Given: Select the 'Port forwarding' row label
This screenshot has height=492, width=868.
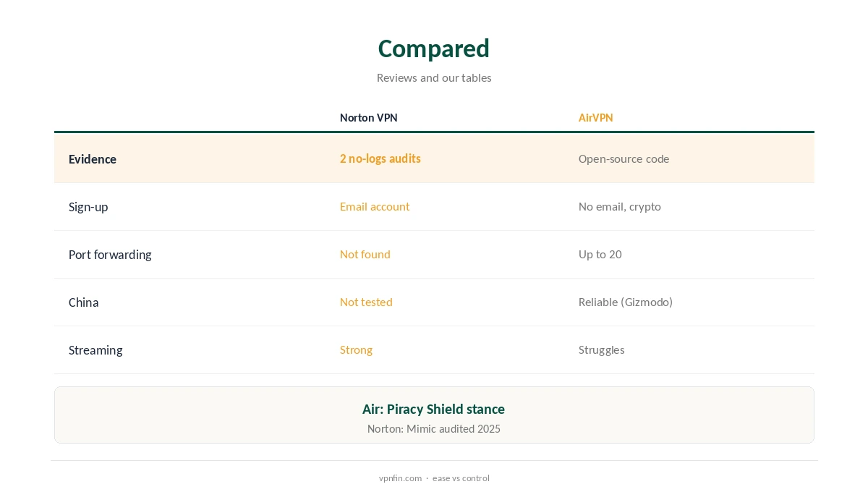Looking at the screenshot, I should point(110,255).
